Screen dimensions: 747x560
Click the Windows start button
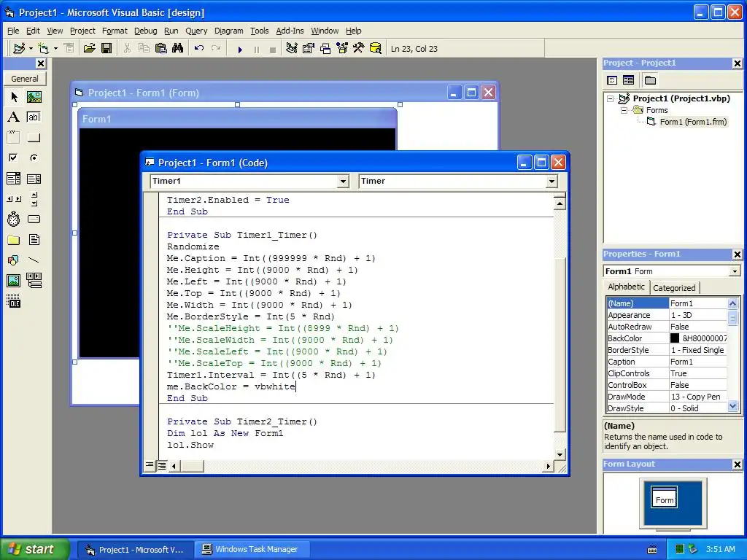click(34, 549)
